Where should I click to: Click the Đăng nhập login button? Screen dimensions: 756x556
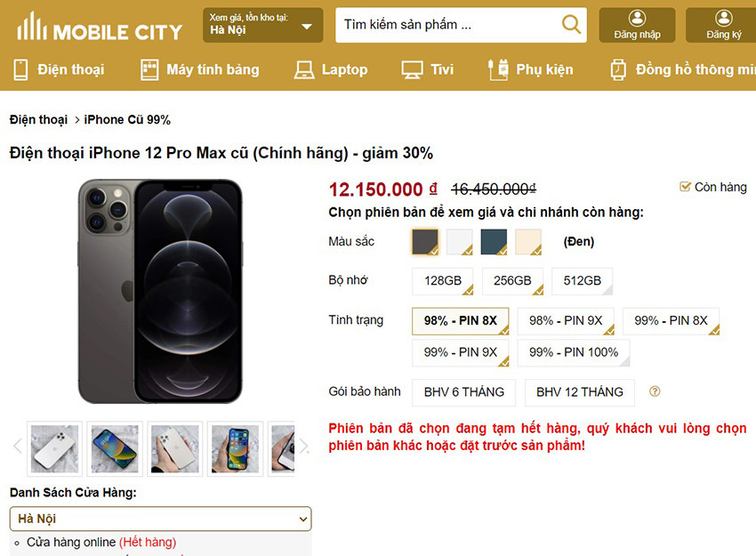tap(637, 25)
